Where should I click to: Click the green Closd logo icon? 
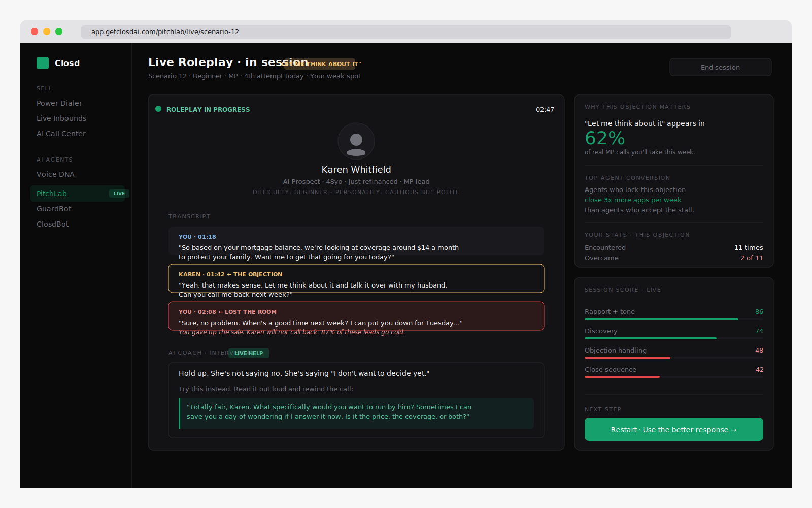[43, 63]
